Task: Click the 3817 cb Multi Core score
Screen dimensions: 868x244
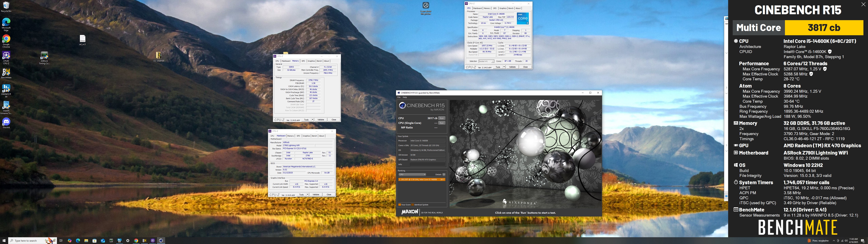Action: coord(824,28)
